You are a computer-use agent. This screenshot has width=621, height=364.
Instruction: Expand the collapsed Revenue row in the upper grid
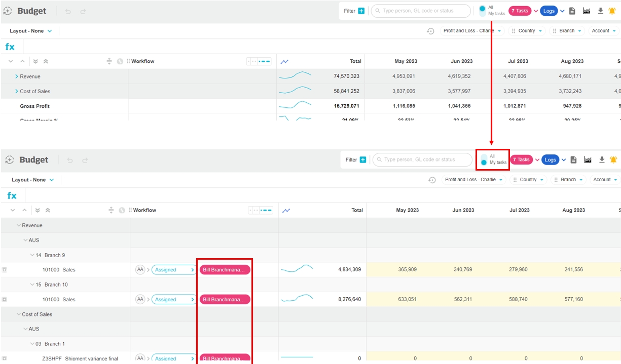(x=17, y=76)
